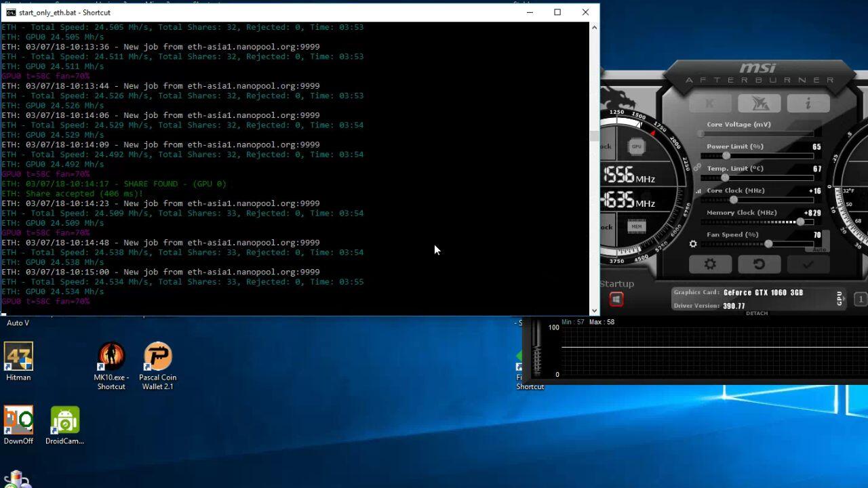Minimize the start_only_eth.bat console window
Viewport: 868px width, 488px height.
point(530,12)
